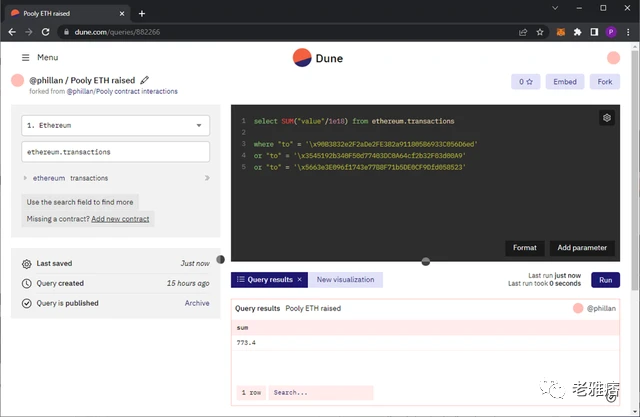Click @phillan in results header
Image resolution: width=640 pixels, height=417 pixels.
point(601,308)
